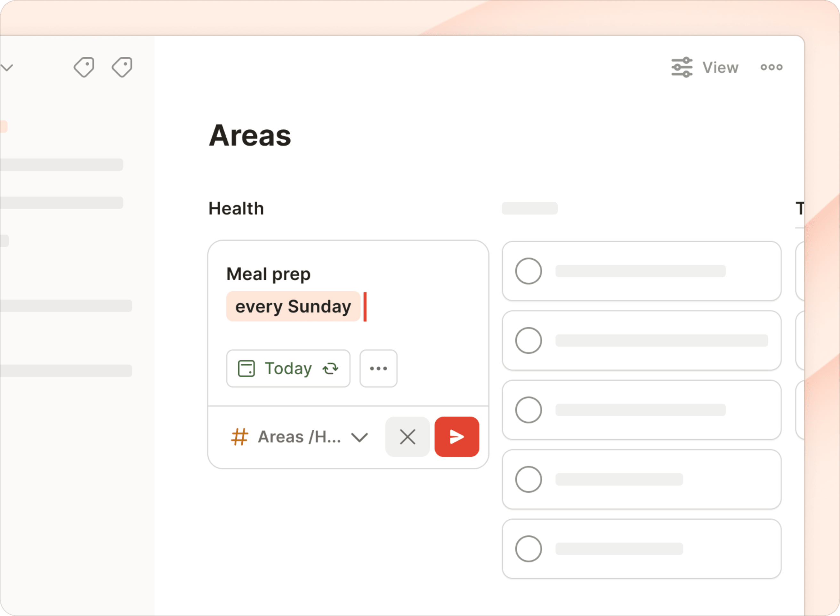Viewport: 840px width, 616px height.
Task: Open the task's more options ellipsis button
Action: 378,369
